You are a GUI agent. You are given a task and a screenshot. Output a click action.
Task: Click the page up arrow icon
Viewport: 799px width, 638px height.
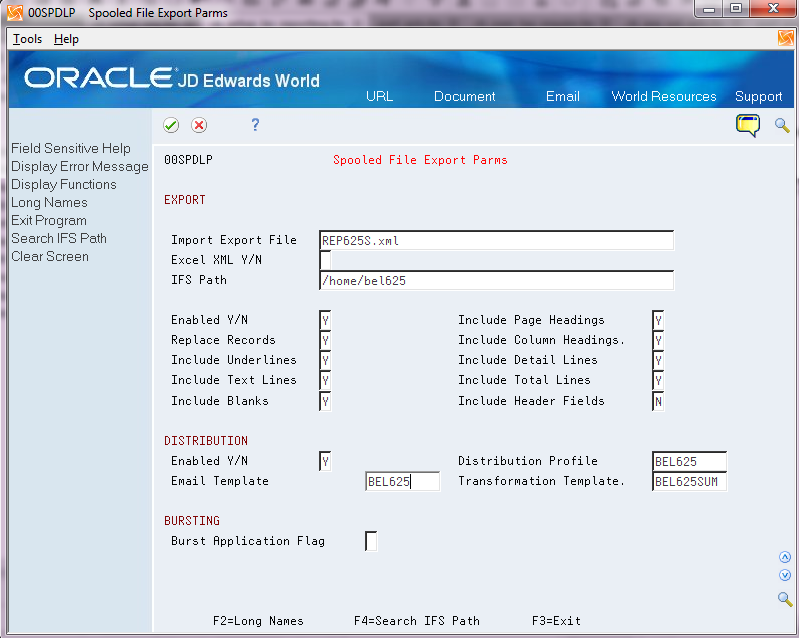coord(785,557)
